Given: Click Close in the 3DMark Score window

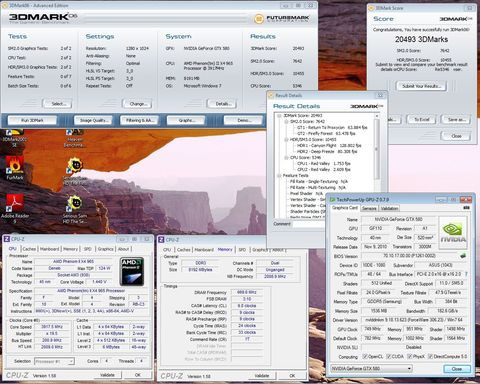Looking at the screenshot, I should (x=456, y=136).
